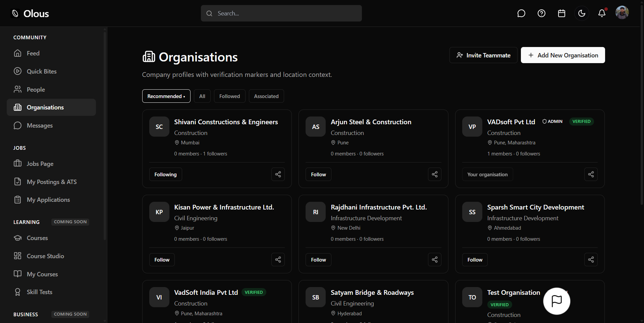Toggle dark mode moon icon
This screenshot has width=644, height=323.
tap(582, 13)
